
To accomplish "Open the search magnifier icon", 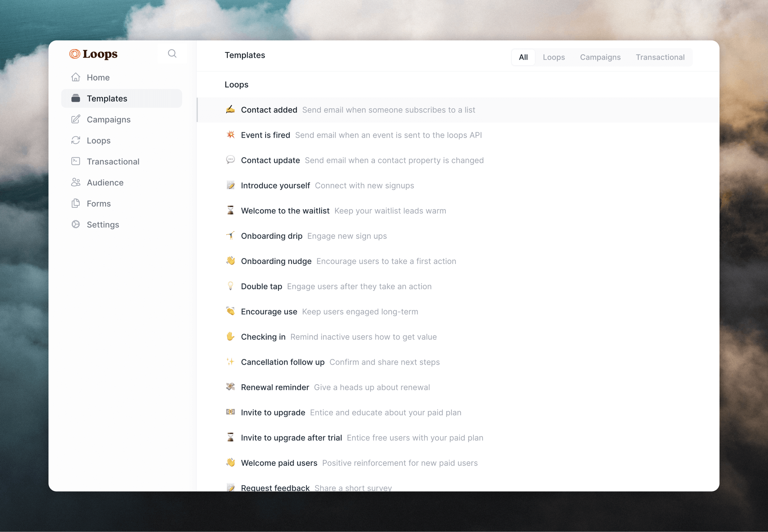I will coord(172,54).
